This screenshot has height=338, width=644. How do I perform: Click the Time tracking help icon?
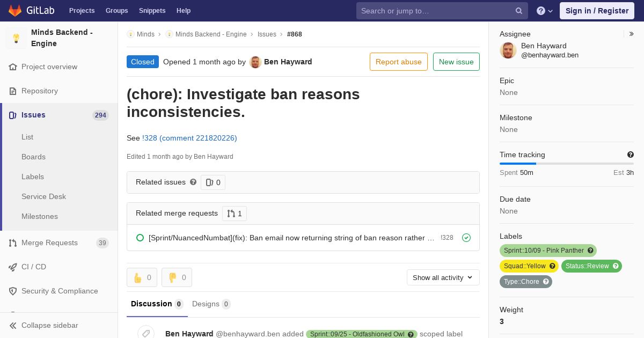coord(631,155)
